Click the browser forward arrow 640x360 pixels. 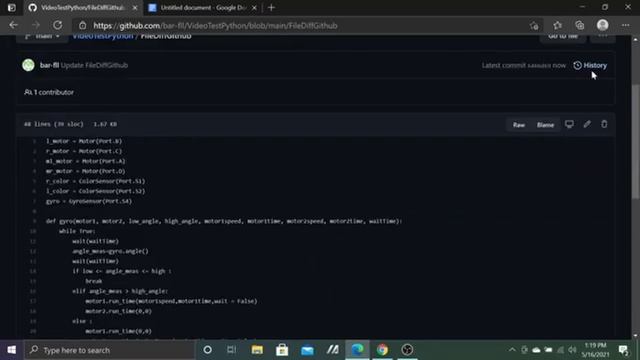point(36,25)
